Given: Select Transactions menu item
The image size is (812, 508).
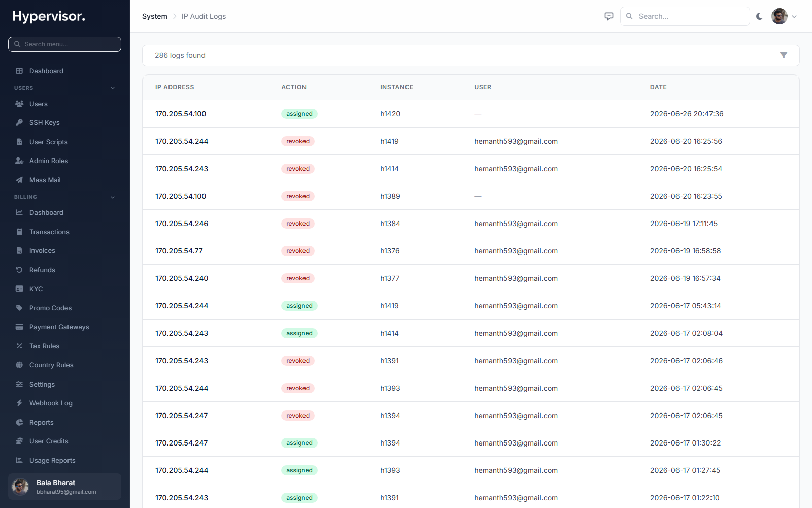Looking at the screenshot, I should point(65,232).
